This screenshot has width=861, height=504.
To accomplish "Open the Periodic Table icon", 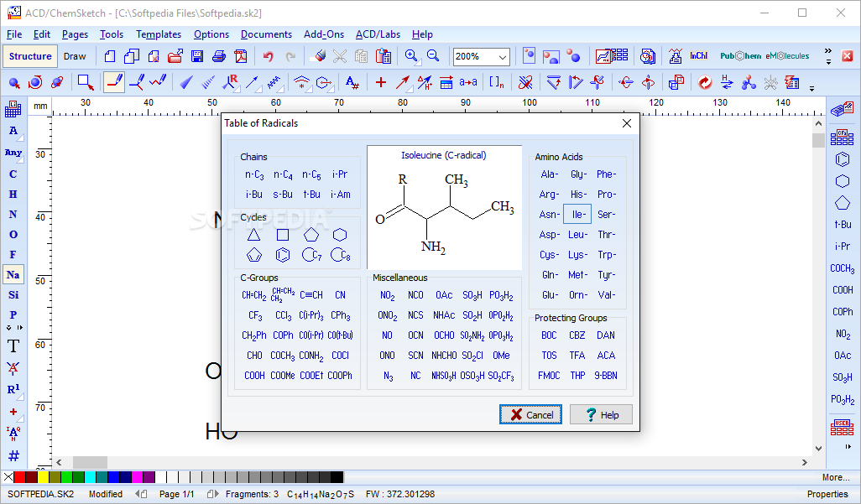I will click(x=13, y=109).
